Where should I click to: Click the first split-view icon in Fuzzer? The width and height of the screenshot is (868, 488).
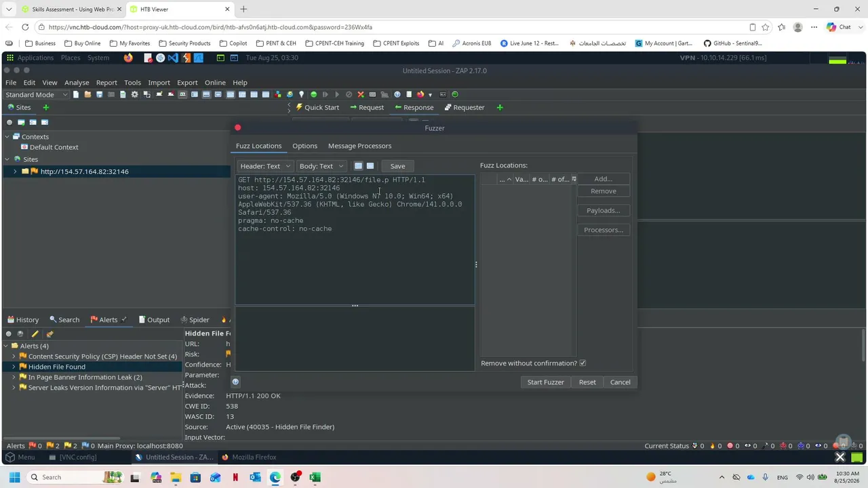358,166
